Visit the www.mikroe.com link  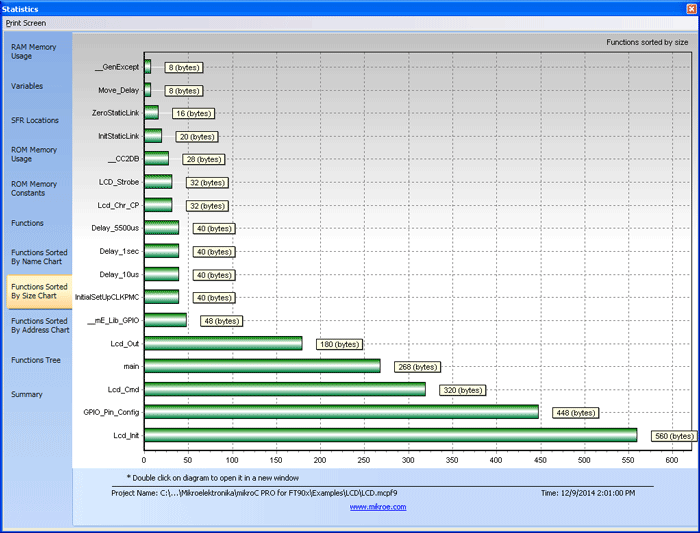[x=378, y=507]
